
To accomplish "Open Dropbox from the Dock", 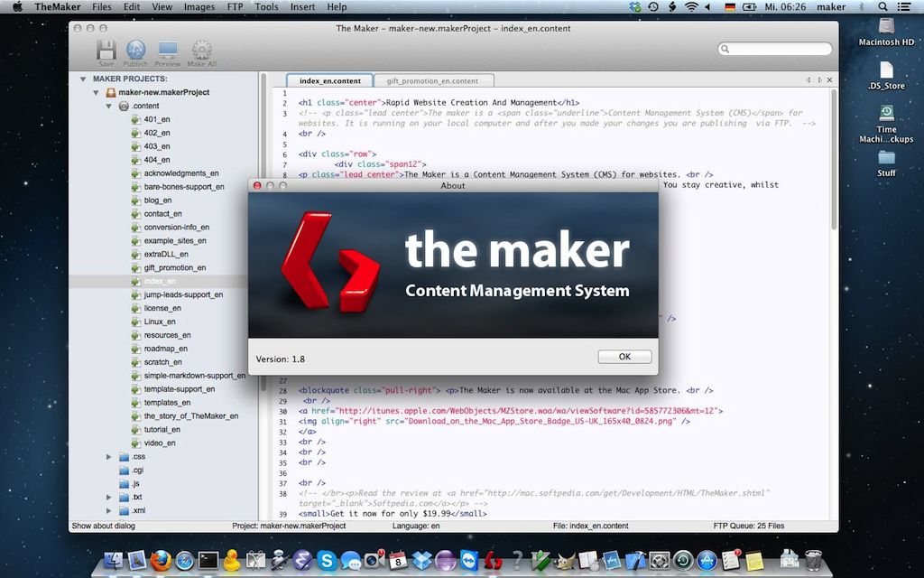I will [422, 560].
